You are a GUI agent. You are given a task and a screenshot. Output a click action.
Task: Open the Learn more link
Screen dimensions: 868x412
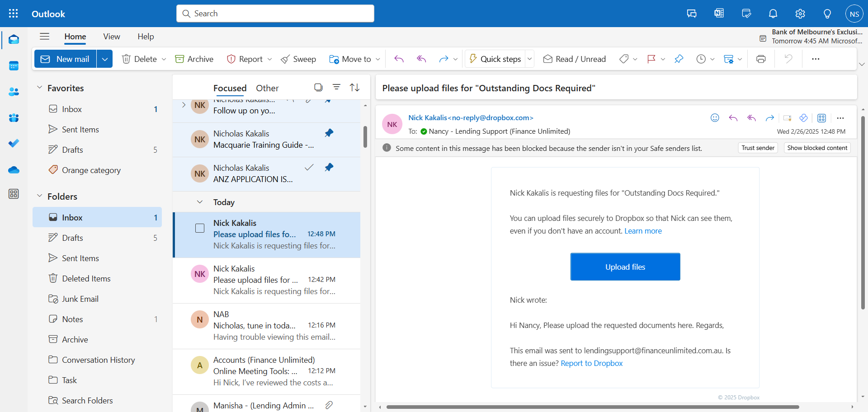(x=643, y=231)
